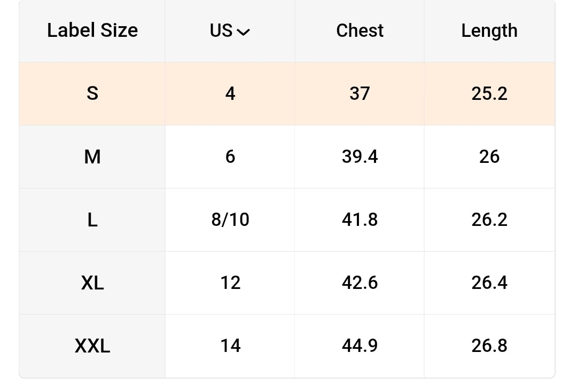Click the Label Size column header

tap(92, 31)
